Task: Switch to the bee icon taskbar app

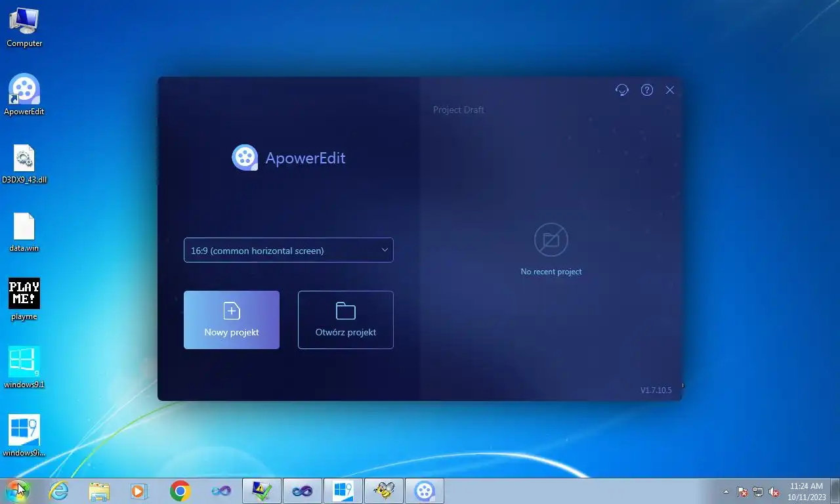Action: point(384,491)
